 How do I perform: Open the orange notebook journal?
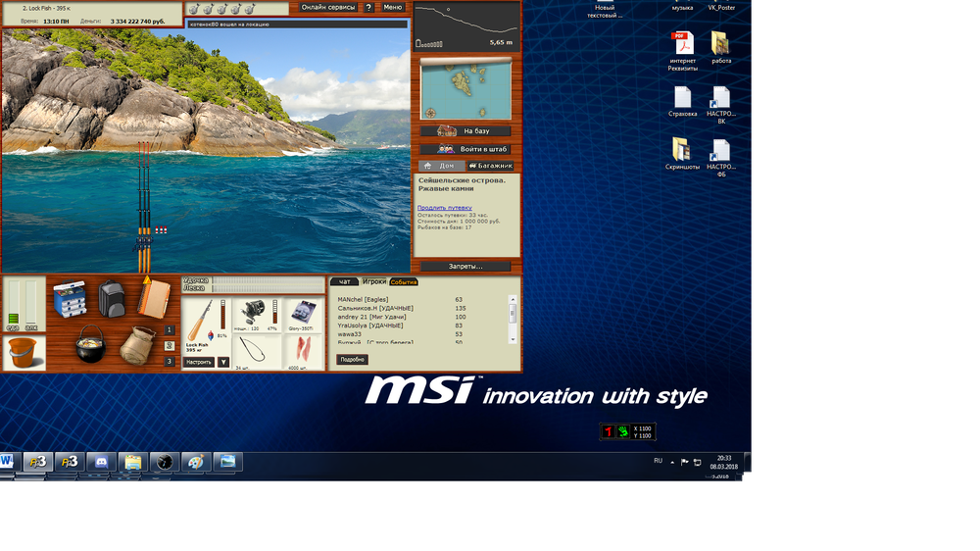(152, 298)
